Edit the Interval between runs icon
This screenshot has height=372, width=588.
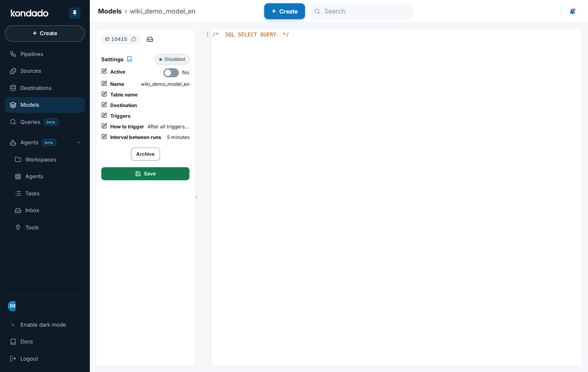point(104,137)
